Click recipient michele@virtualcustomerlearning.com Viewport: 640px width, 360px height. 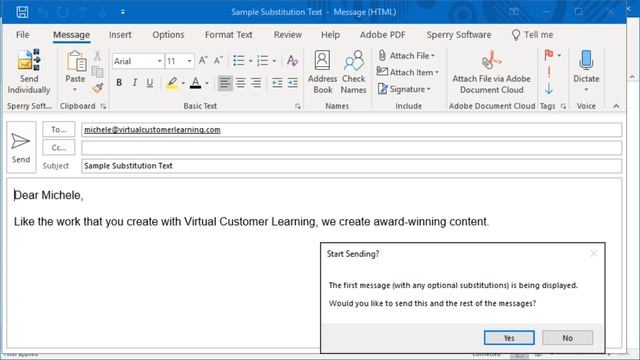click(x=152, y=130)
